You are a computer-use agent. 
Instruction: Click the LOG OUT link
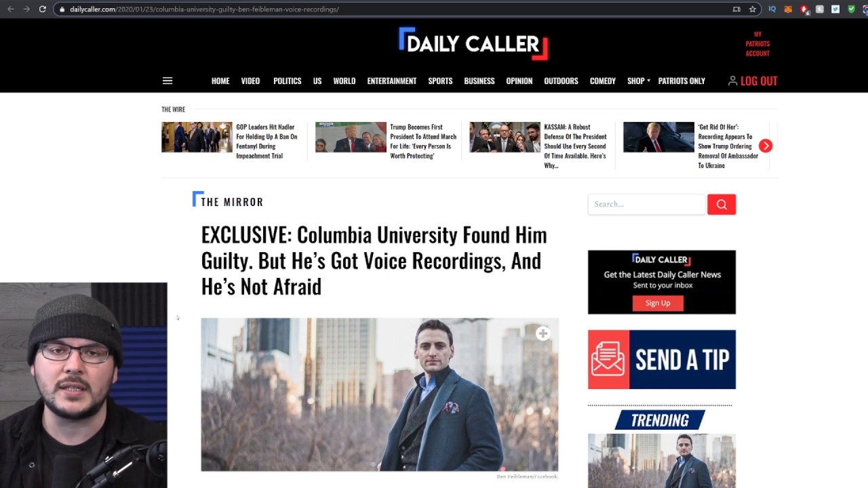click(x=759, y=81)
